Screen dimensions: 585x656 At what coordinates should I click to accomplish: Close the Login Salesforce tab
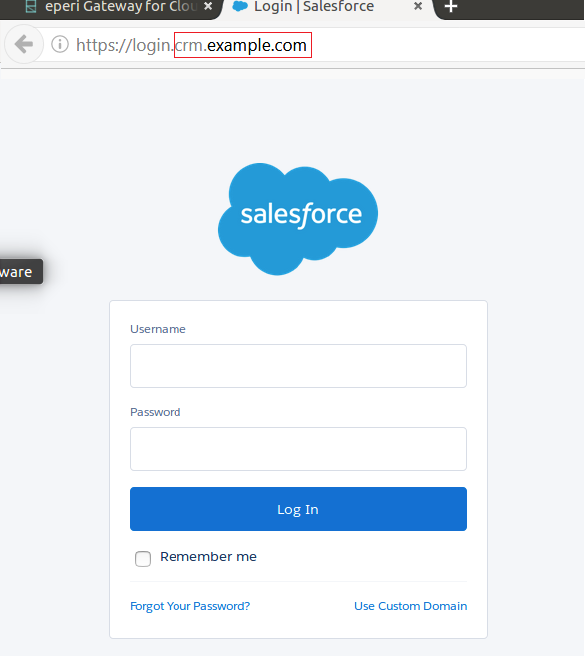418,6
